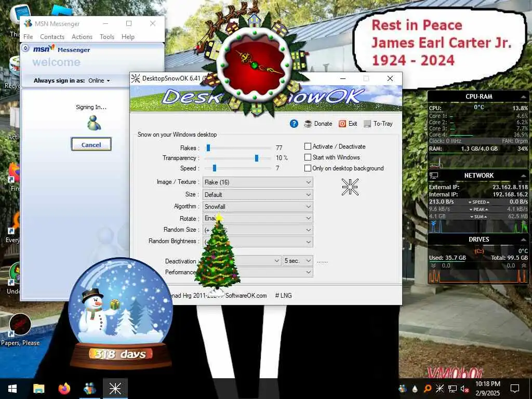
Task: Click the Speed slider handle
Action: click(x=215, y=168)
